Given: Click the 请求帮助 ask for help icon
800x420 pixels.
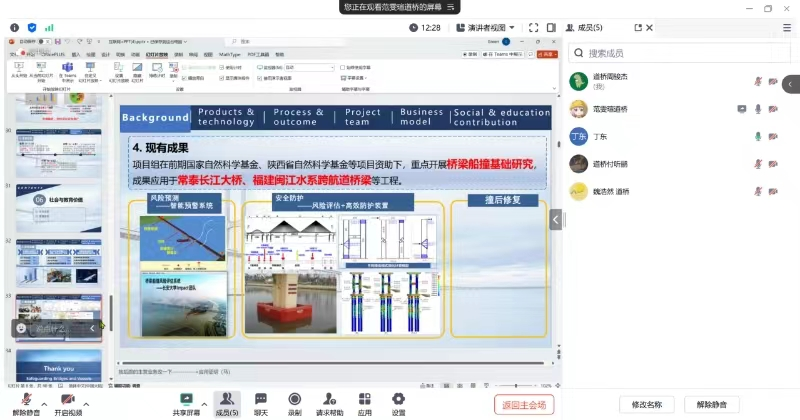Looking at the screenshot, I should click(330, 402).
